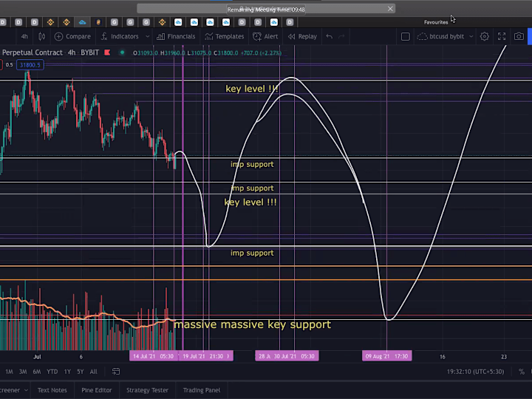
Task: Click the redo arrow
Action: click(x=341, y=36)
